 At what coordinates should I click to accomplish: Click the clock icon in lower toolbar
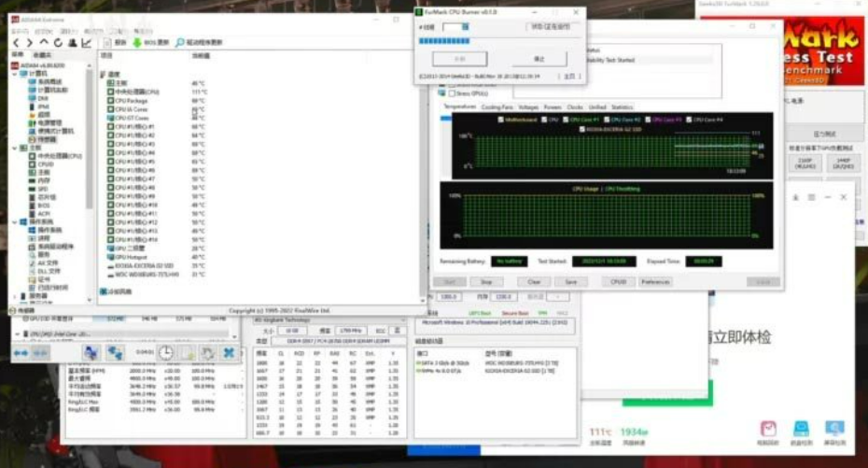pyautogui.click(x=165, y=352)
